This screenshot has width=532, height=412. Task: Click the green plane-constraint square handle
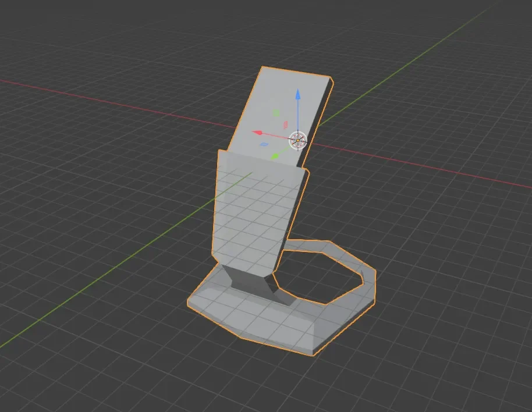point(276,113)
